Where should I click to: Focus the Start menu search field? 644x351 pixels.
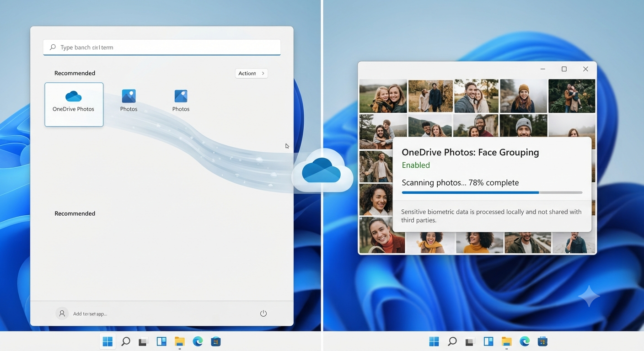coord(162,47)
